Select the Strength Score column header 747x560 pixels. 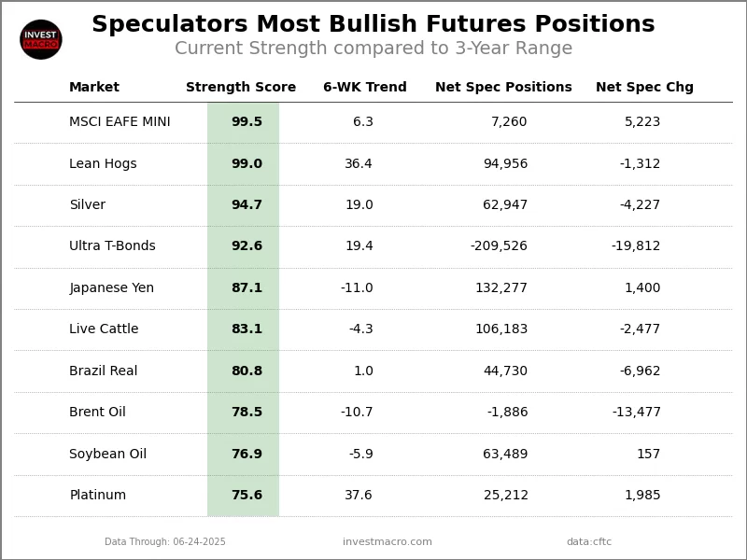pyautogui.click(x=241, y=88)
